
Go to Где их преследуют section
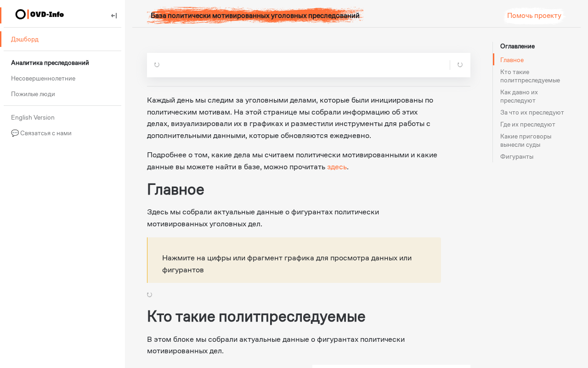(528, 124)
